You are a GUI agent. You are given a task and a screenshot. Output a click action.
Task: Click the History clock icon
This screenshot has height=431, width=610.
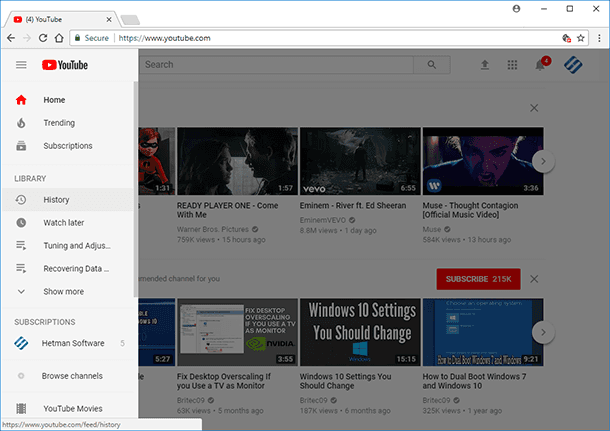click(21, 200)
